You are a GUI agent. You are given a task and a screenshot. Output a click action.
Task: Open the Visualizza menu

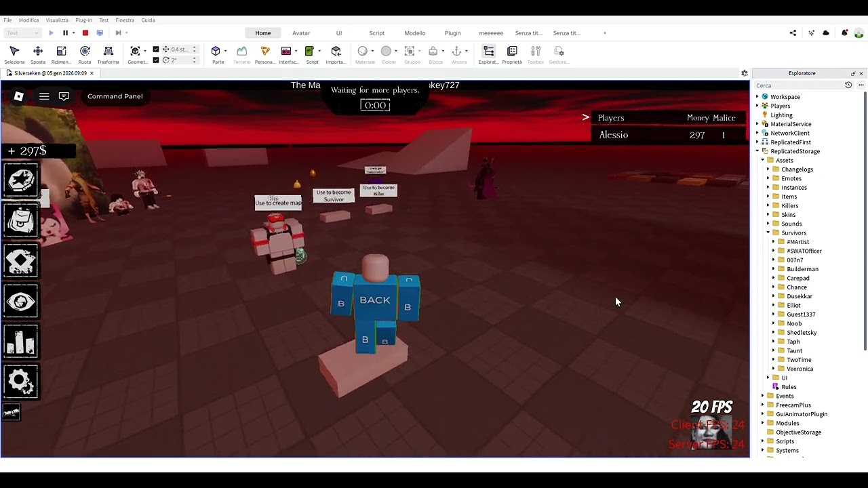(57, 20)
